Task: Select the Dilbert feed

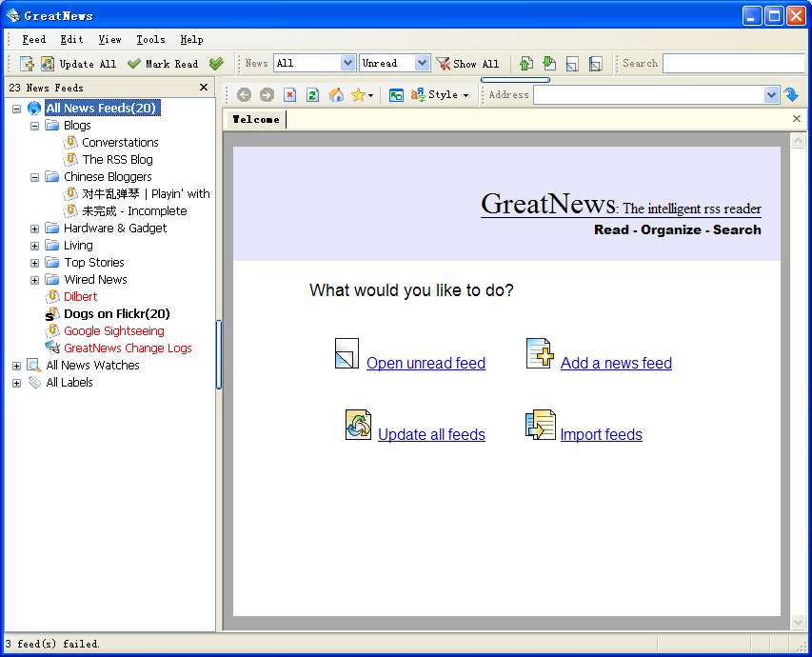Action: [x=80, y=296]
